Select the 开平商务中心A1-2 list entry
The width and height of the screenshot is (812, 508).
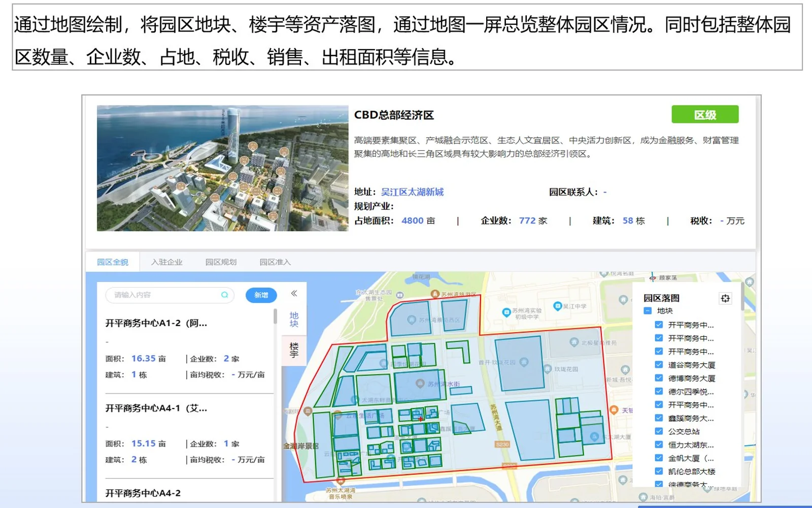189,351
